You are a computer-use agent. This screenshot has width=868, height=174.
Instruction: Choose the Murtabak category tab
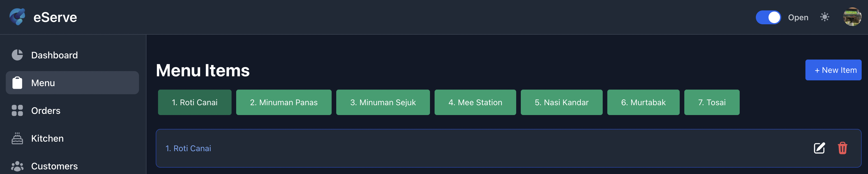point(643,102)
